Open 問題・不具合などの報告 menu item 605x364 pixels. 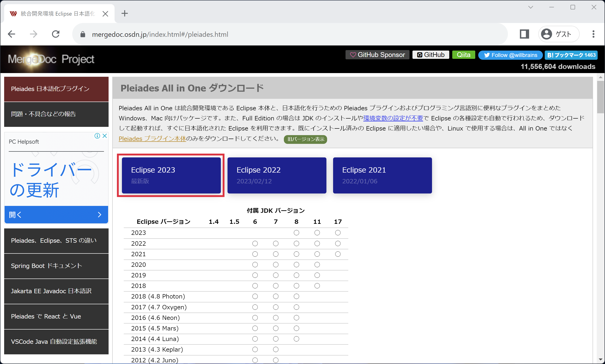pos(56,114)
